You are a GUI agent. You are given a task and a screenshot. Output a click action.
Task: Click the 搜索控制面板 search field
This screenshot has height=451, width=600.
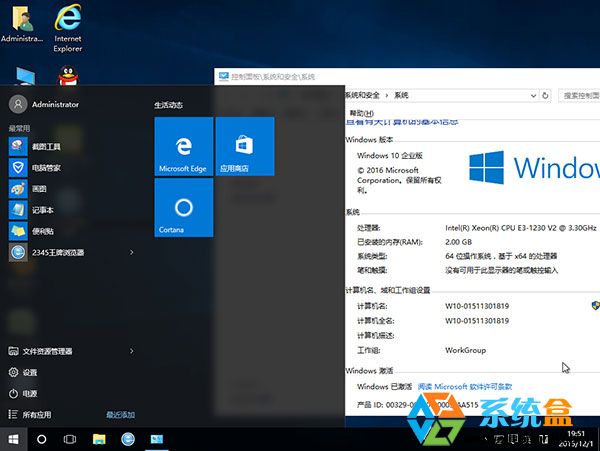point(579,96)
